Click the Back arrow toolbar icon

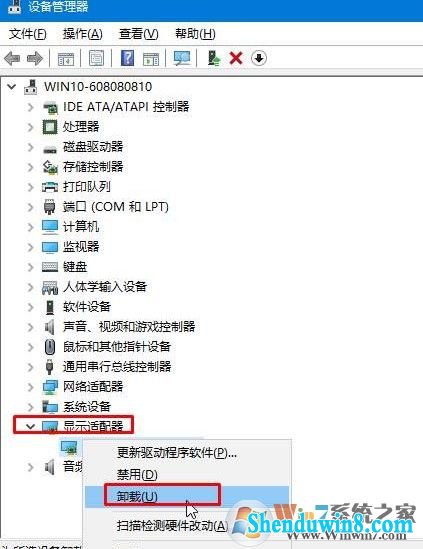point(12,58)
